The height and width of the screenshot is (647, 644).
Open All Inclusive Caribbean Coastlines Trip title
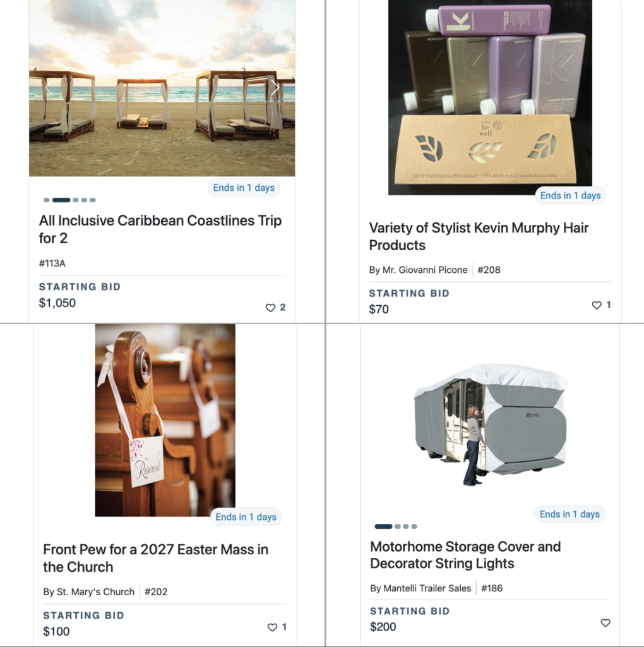[x=160, y=229]
